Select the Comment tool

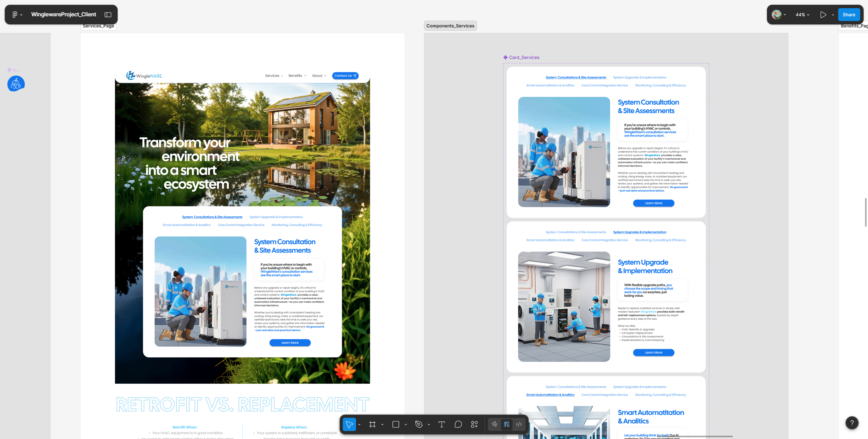click(458, 424)
